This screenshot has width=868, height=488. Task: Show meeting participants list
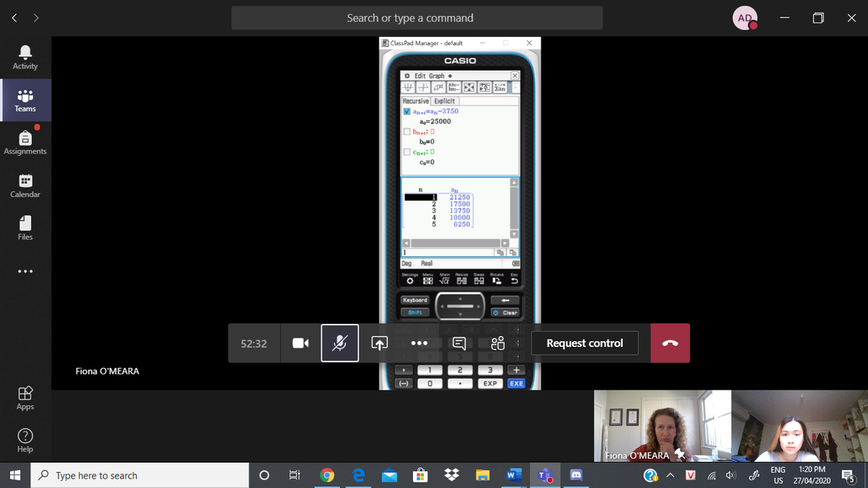(x=498, y=343)
